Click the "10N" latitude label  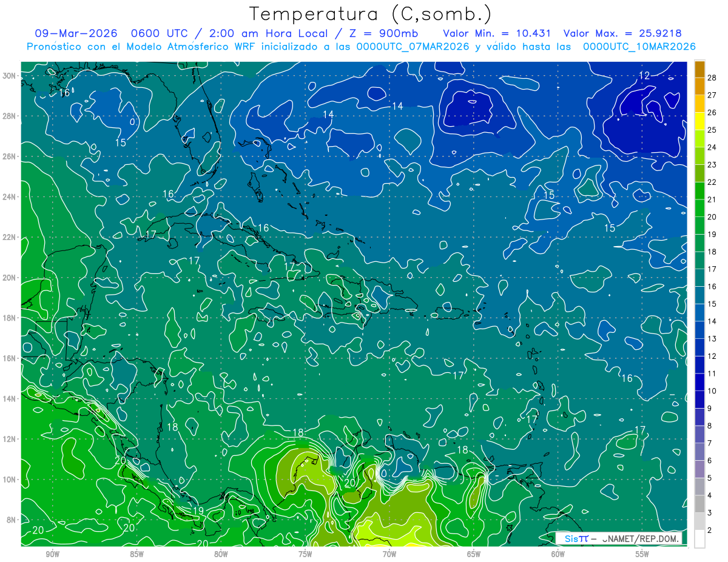tap(8, 479)
